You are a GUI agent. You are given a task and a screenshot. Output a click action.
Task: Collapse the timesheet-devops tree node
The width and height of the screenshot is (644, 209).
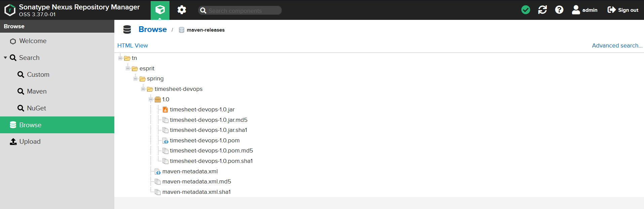(x=143, y=89)
